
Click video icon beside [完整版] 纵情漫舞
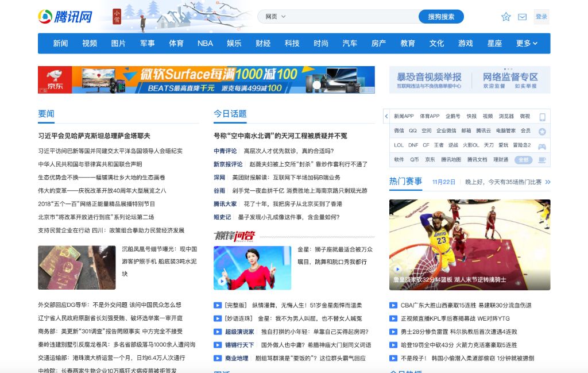218,305
